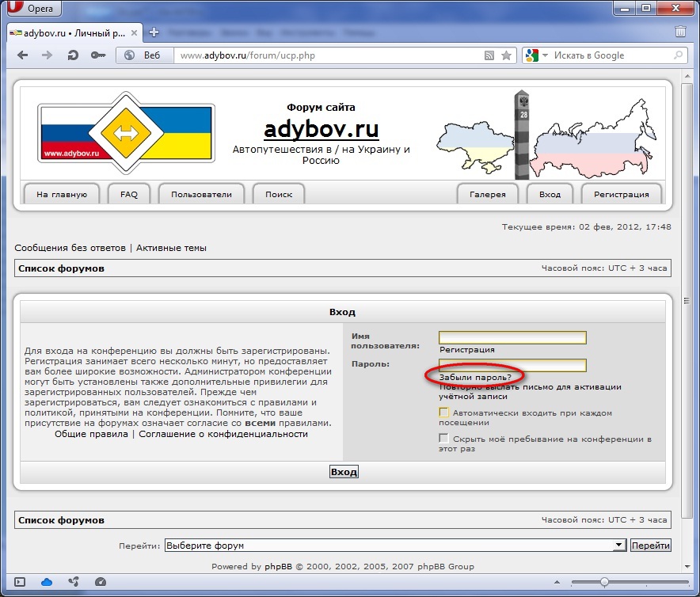Open the Opera main menu
Screen dimensions: 700x597
click(33, 9)
